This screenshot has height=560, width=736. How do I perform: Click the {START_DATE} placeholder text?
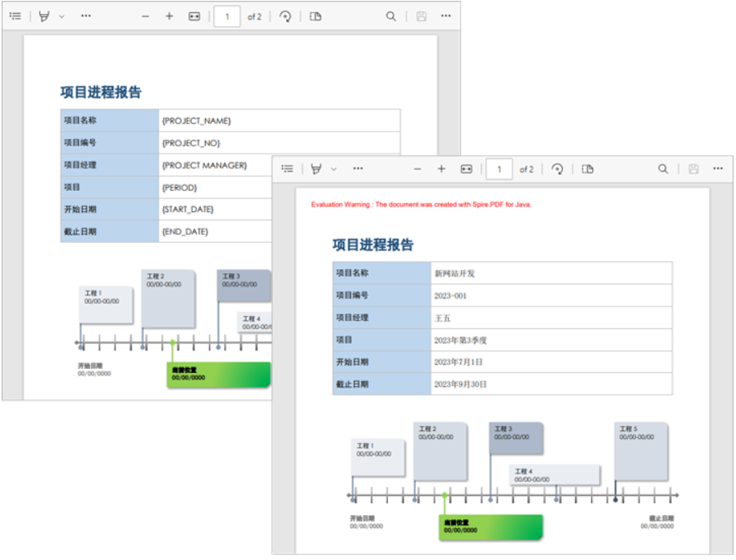[x=188, y=209]
